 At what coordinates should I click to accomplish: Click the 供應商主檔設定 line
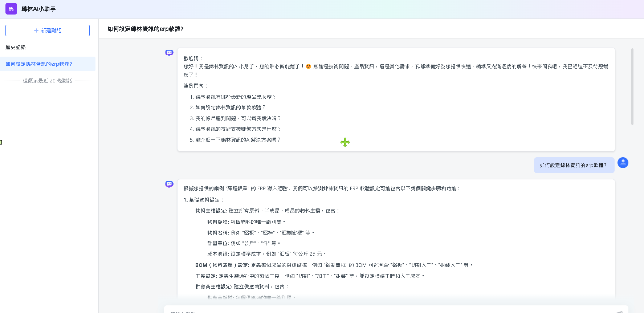click(242, 286)
